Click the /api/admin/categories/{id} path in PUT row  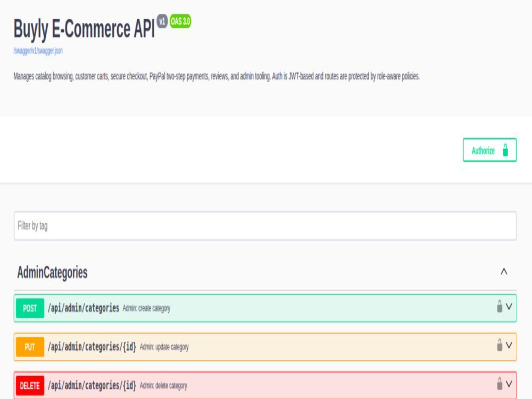(92, 347)
